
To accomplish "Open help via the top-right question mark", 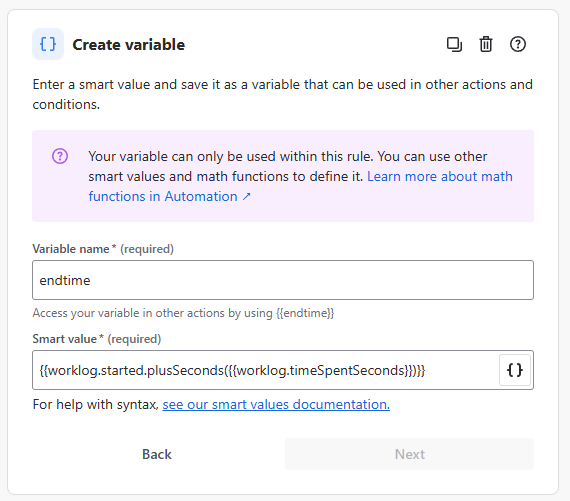I will point(518,44).
